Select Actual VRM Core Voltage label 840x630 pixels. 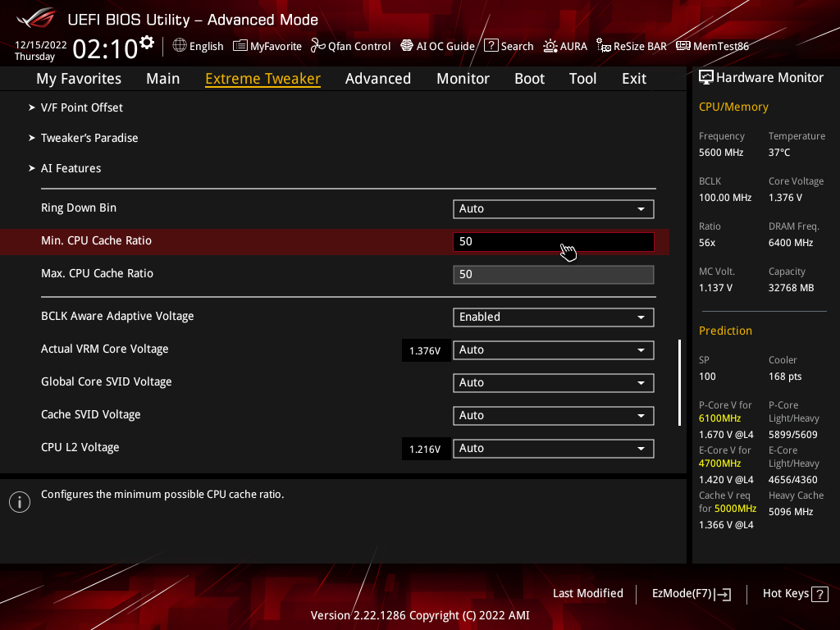(x=104, y=349)
